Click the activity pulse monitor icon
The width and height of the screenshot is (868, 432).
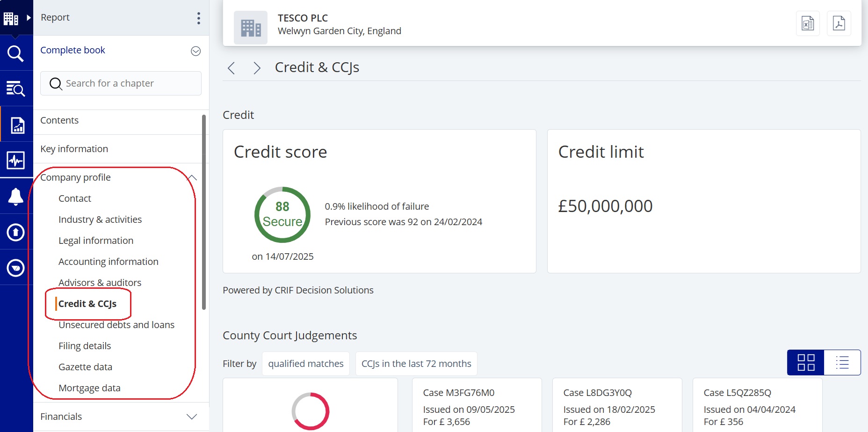tap(15, 161)
